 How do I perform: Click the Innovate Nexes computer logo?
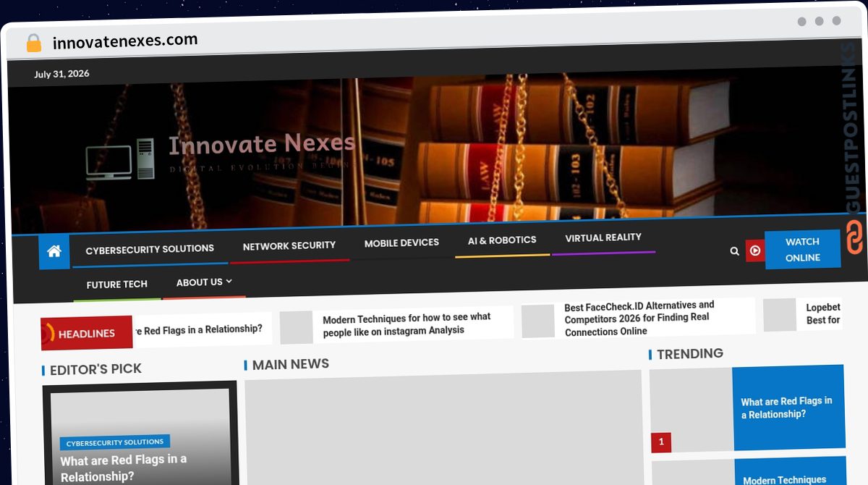pyautogui.click(x=120, y=159)
